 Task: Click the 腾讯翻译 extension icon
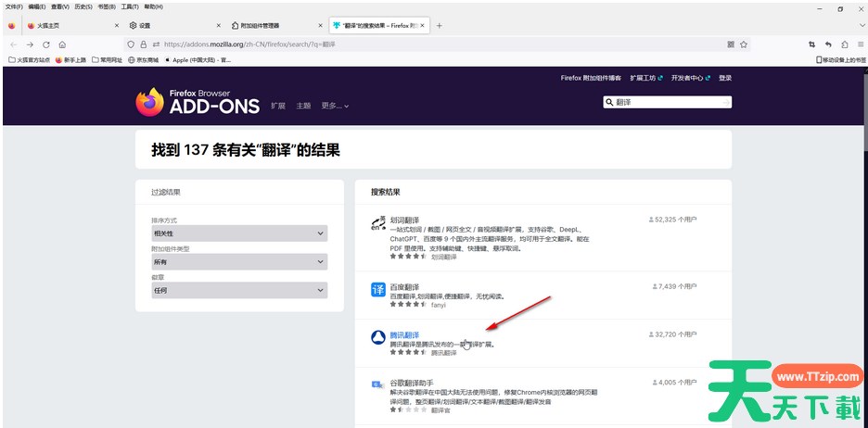pos(377,338)
